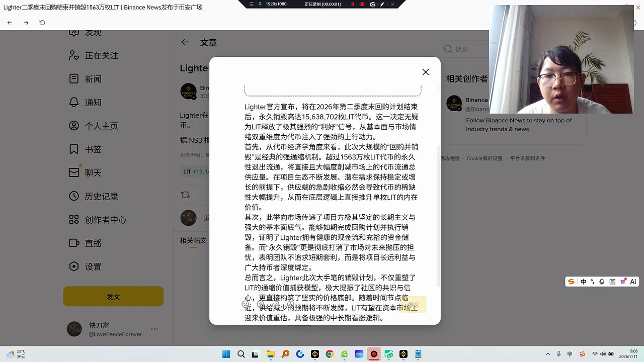The image size is (644, 362).
Task: Go to 个人主页 profile page
Action: pos(94,126)
